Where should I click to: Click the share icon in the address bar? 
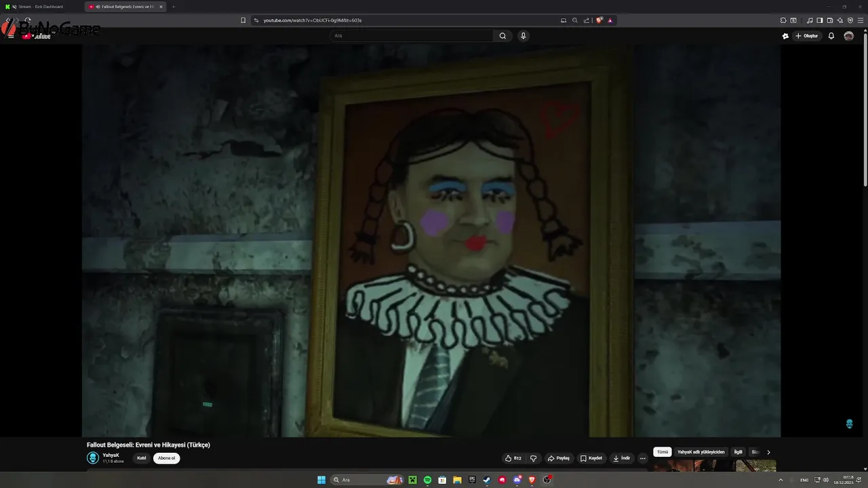[x=587, y=20]
